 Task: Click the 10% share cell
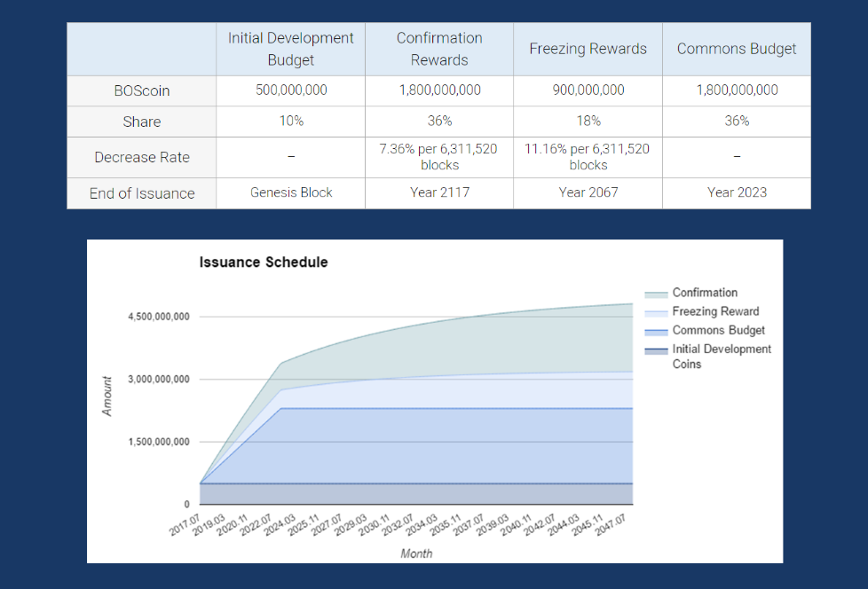click(x=290, y=122)
